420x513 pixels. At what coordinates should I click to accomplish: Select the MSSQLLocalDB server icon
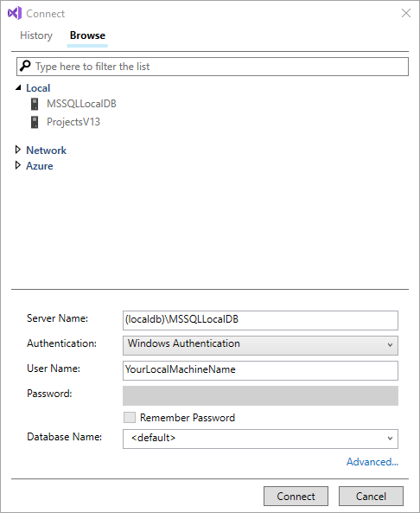[35, 104]
